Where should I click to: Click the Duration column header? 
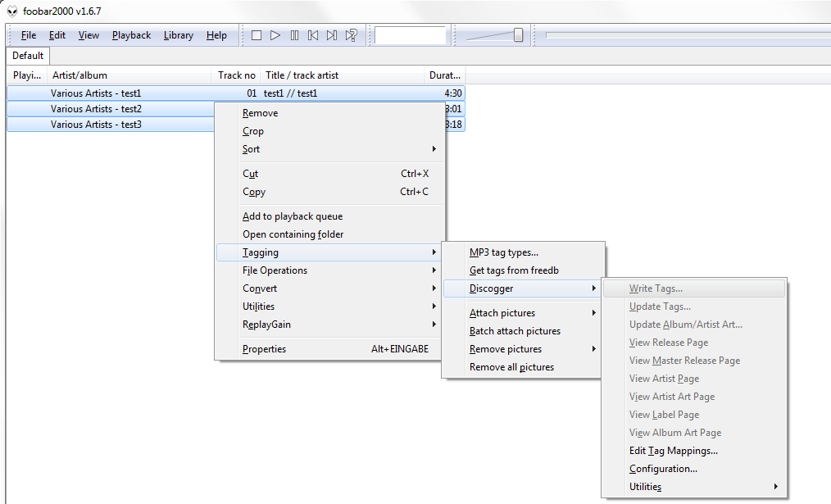445,75
